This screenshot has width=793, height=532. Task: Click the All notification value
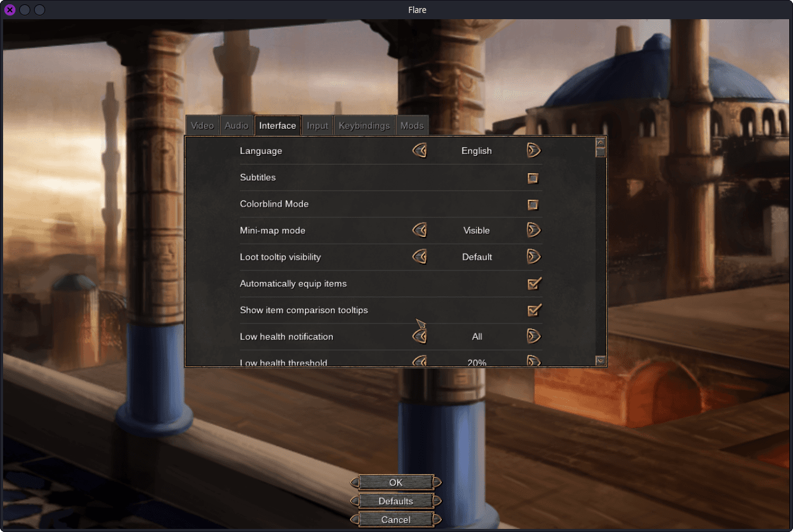tap(477, 337)
